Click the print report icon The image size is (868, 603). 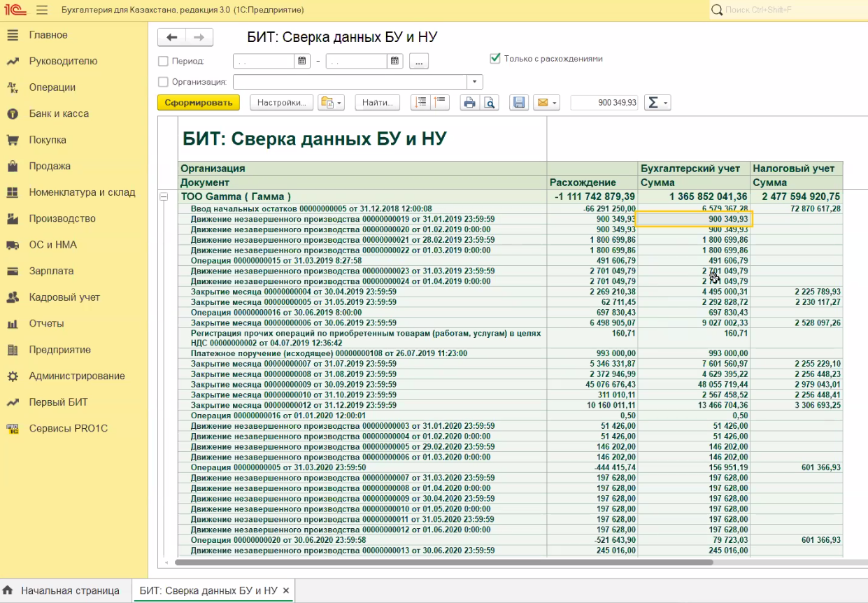[x=469, y=103]
